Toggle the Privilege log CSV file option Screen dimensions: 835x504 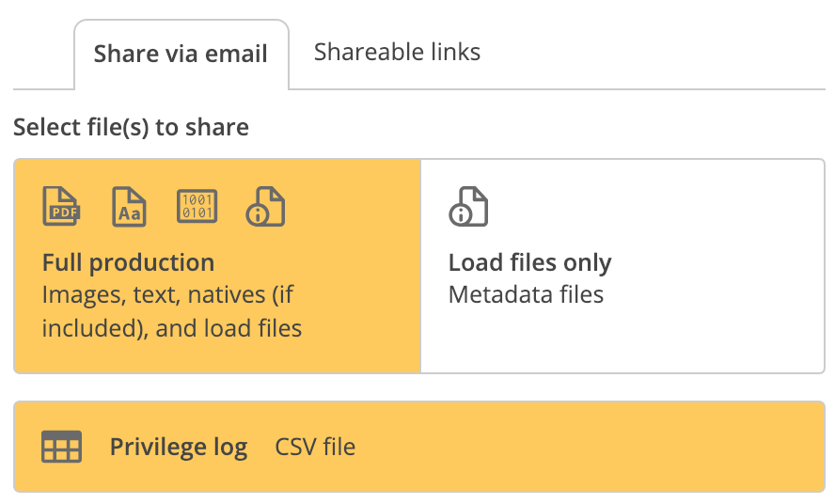[419, 447]
